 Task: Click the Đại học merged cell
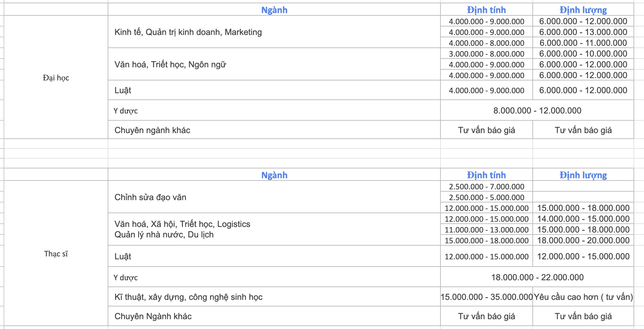coord(56,78)
